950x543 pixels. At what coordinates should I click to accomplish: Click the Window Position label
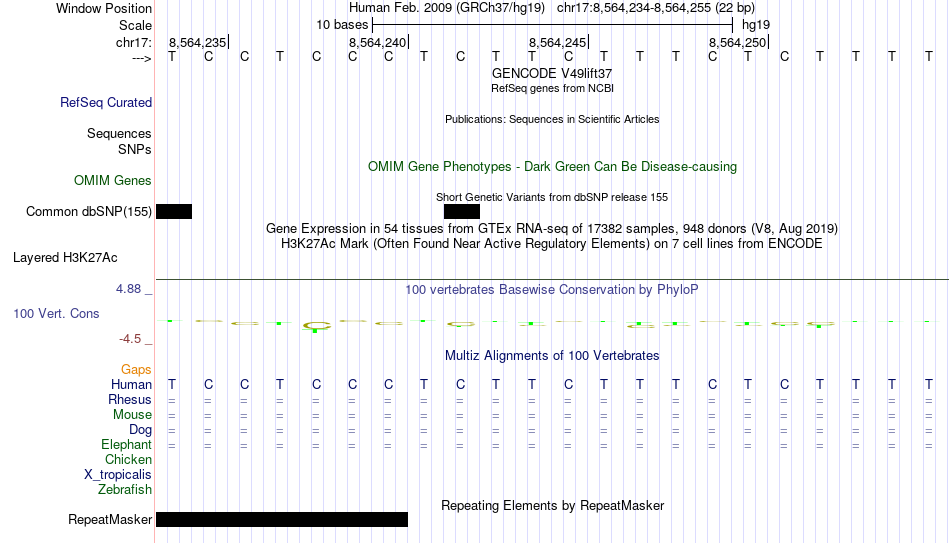coord(104,8)
